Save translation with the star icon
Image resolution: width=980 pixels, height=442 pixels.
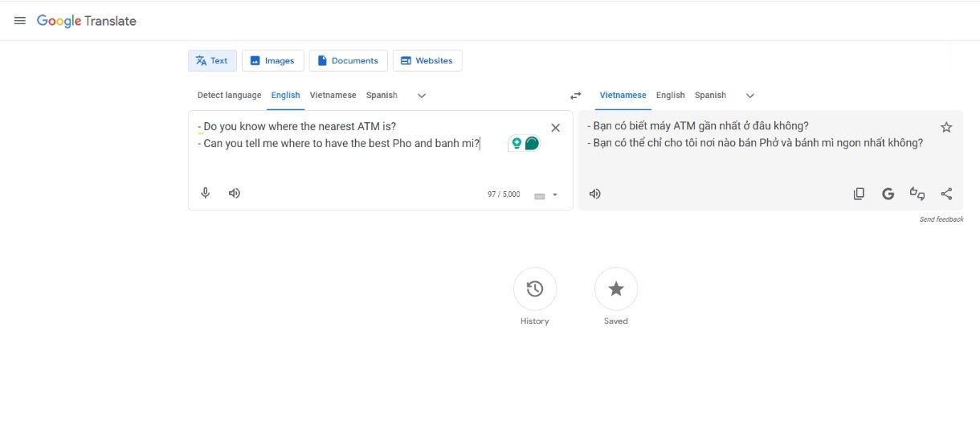click(x=946, y=127)
